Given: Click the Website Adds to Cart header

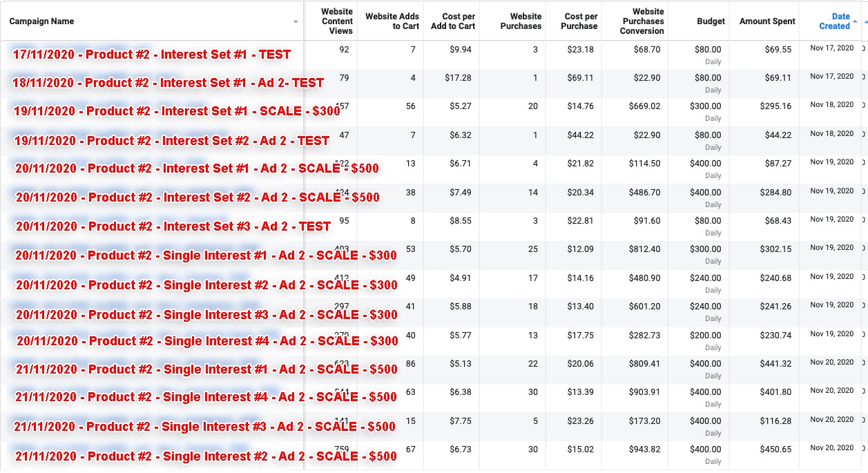Looking at the screenshot, I should point(392,21).
